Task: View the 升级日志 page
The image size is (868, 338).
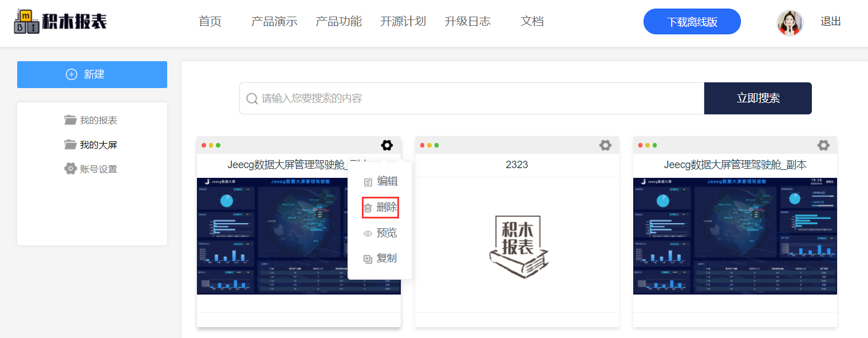Action: pyautogui.click(x=467, y=22)
